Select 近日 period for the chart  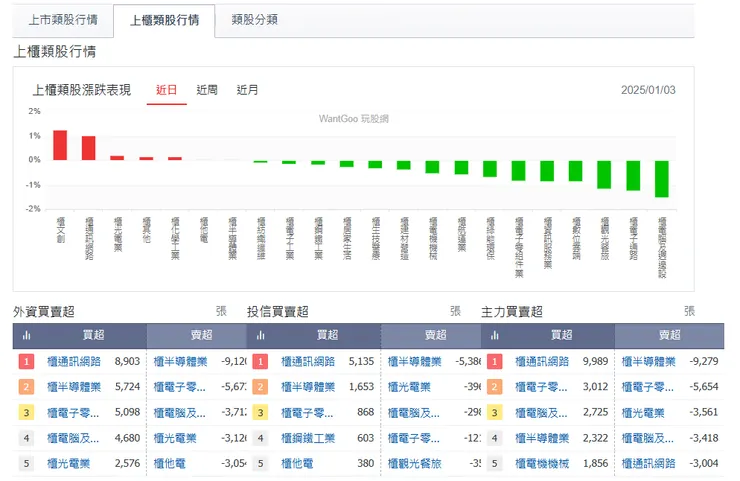pos(167,90)
